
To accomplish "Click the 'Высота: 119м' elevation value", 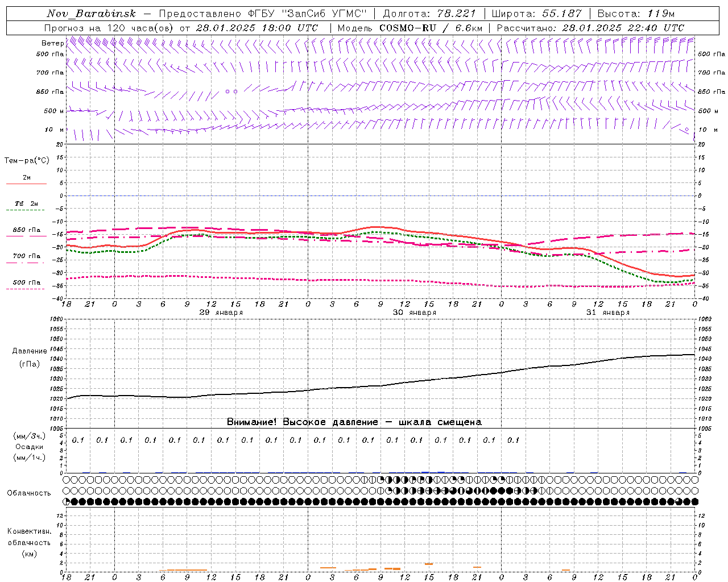I will [636, 14].
